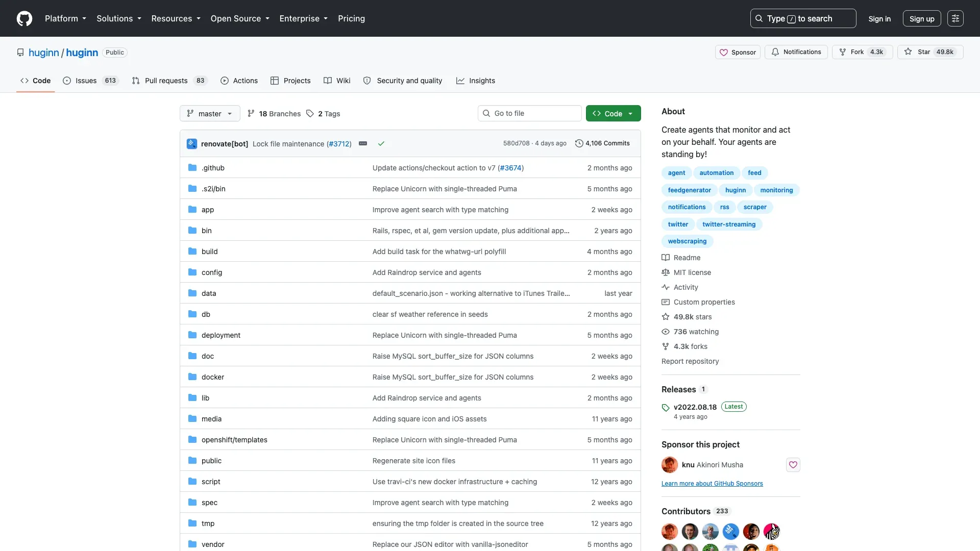This screenshot has width=980, height=551.
Task: Open the green Code dropdown button
Action: click(613, 113)
